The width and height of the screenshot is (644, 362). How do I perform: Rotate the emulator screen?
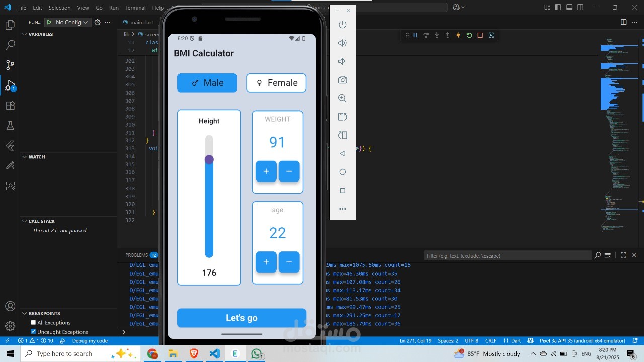(342, 117)
